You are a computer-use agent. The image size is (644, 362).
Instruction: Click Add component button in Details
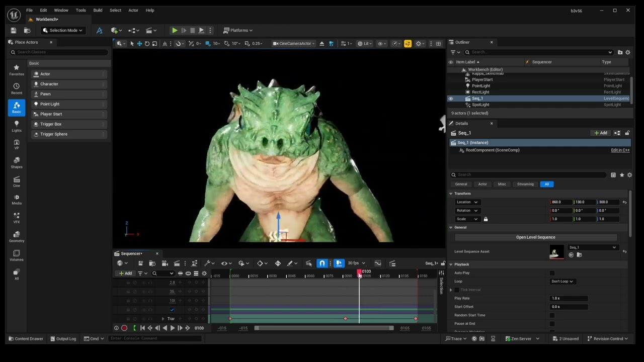click(601, 133)
